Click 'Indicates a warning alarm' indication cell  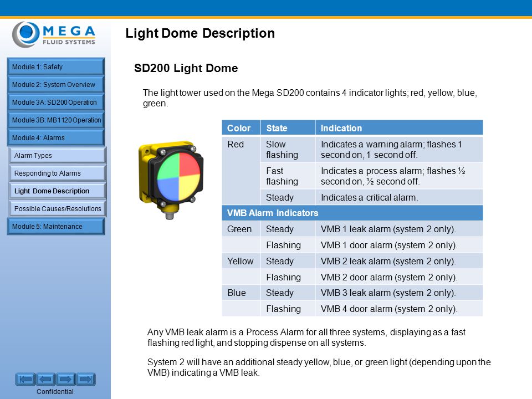point(399,149)
